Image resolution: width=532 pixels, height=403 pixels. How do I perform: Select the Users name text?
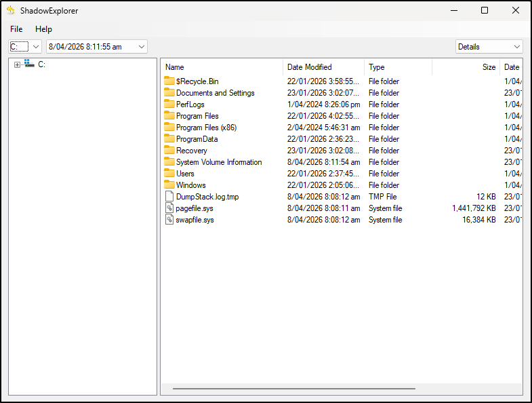(x=185, y=174)
